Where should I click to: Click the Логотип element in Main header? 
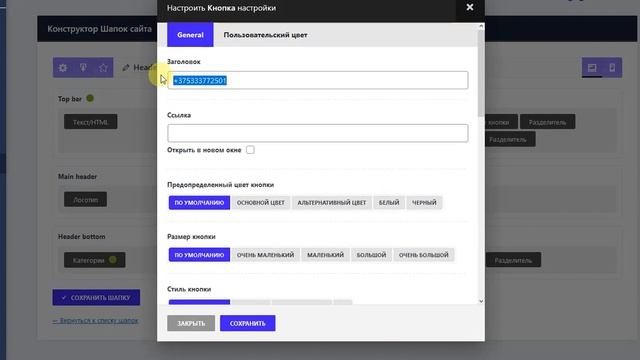85,200
